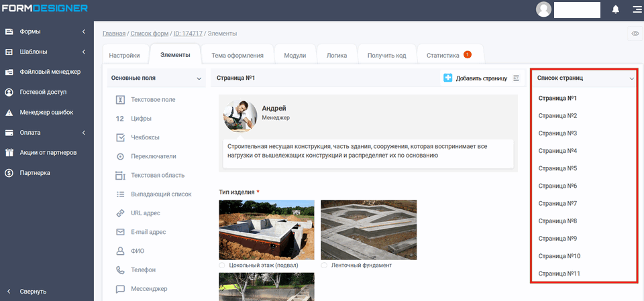644x301 pixels.
Task: Select Цокольный этаж (подвал) radio button
Action: pos(222,265)
